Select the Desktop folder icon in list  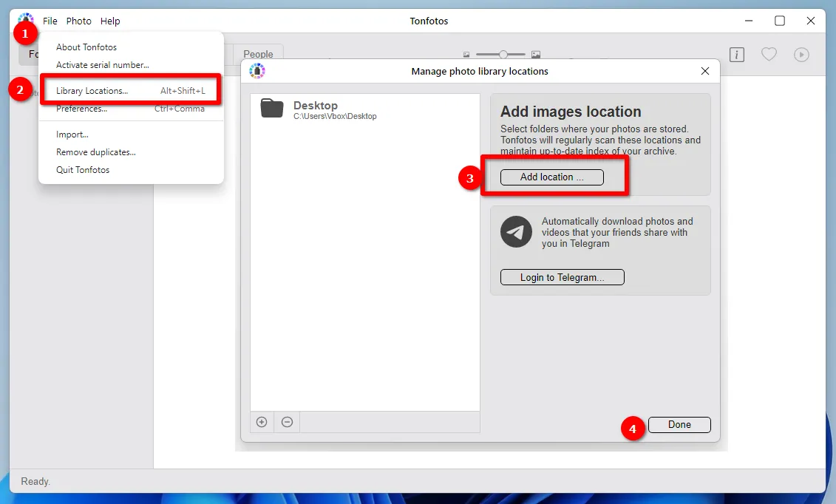[272, 108]
